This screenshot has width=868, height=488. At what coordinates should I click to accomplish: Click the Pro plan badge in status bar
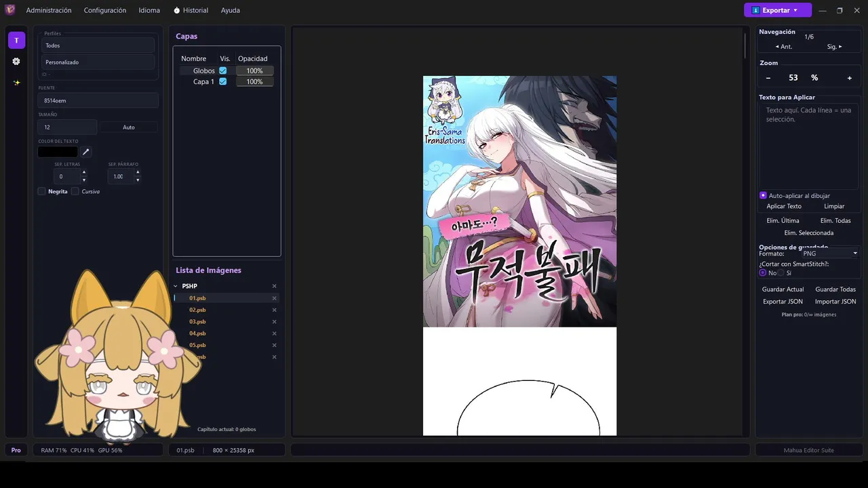click(16, 450)
